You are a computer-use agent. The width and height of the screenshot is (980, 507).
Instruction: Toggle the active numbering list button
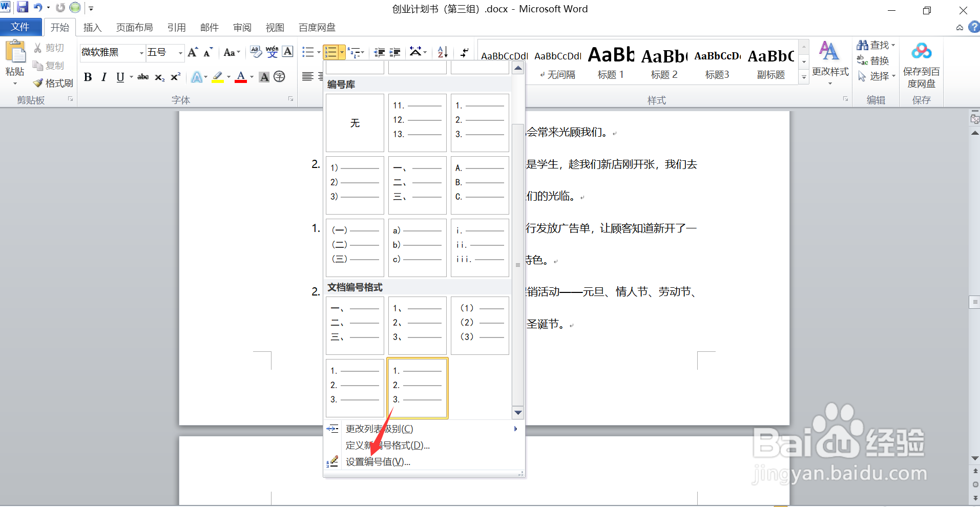coord(330,52)
